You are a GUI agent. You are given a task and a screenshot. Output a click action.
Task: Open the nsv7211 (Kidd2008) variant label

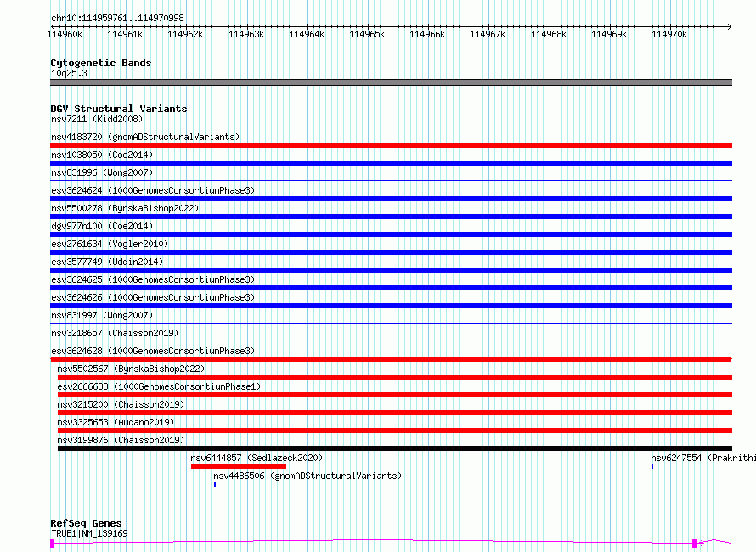(x=97, y=119)
